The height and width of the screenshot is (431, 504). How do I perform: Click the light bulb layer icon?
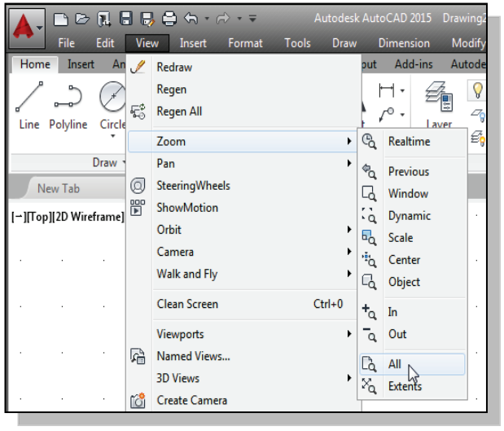tap(477, 90)
